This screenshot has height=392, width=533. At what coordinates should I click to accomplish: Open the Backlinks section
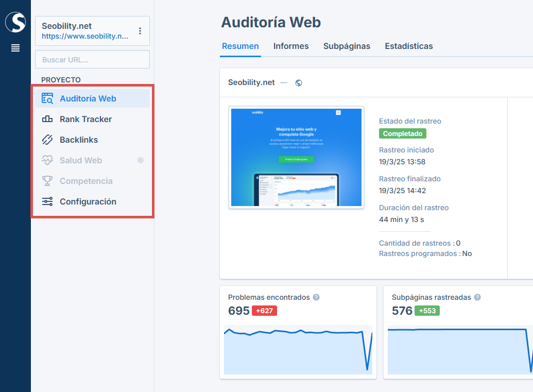[93, 140]
